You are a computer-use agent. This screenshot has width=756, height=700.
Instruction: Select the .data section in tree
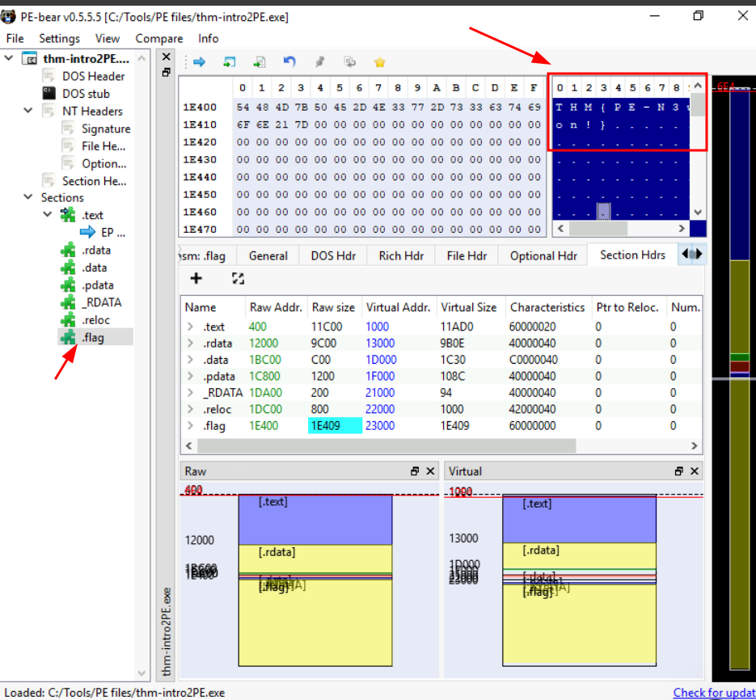tap(94, 268)
